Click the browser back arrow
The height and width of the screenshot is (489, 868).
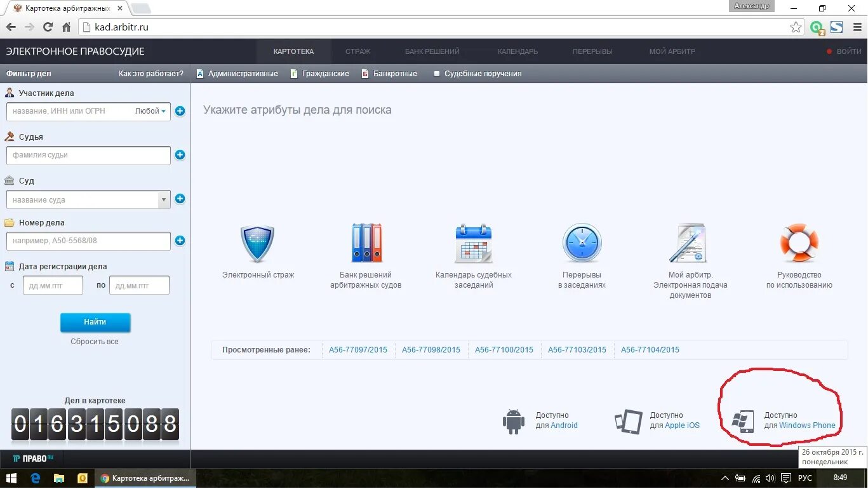pos(11,27)
